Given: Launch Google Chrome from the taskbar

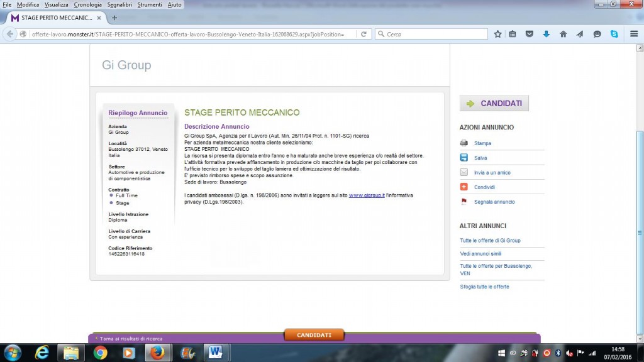Looking at the screenshot, I should [100, 353].
